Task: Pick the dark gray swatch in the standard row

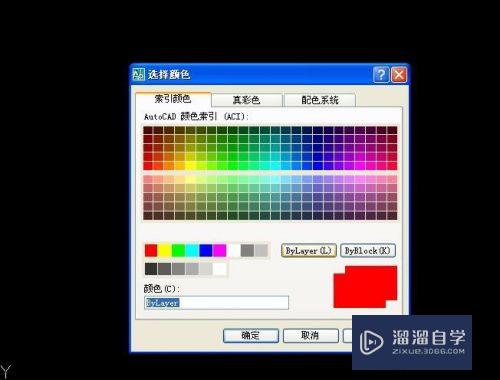Action: click(x=247, y=250)
